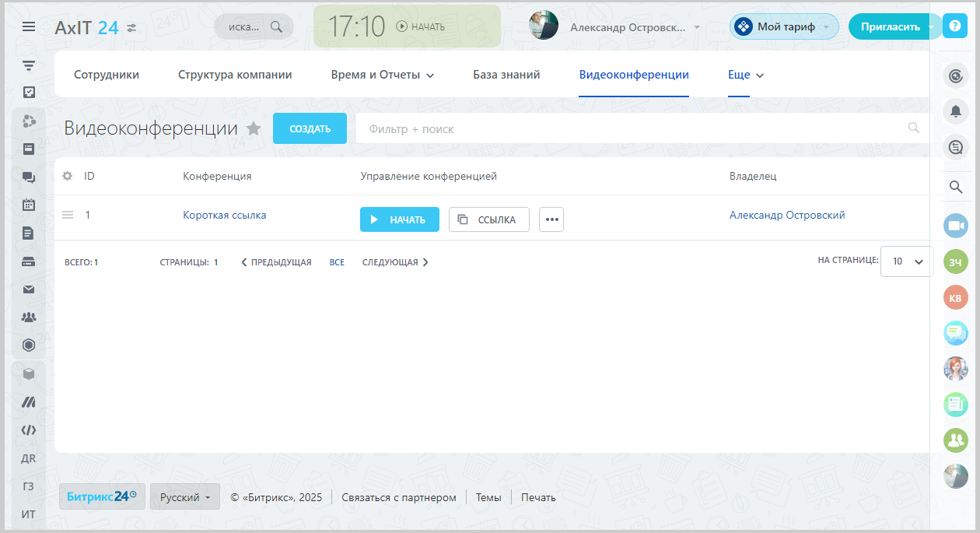Switch to the Сотрудники tab
This screenshot has height=533, width=980.
[x=107, y=75]
